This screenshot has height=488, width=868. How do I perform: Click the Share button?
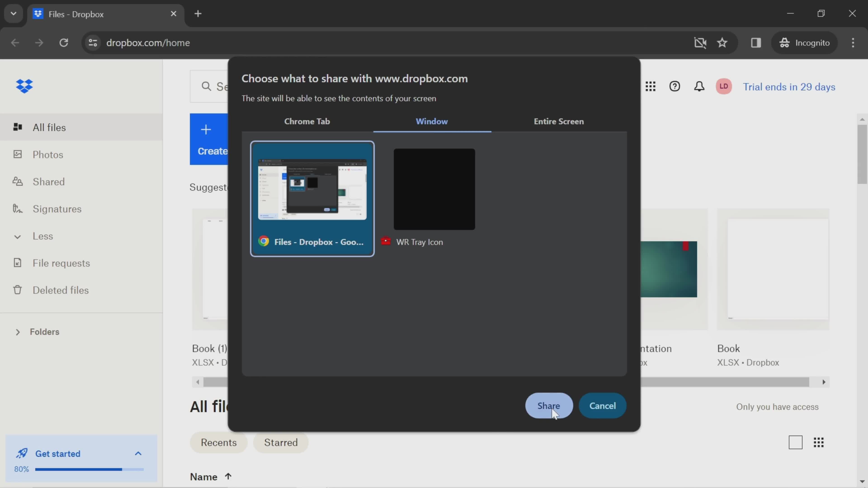549,406
